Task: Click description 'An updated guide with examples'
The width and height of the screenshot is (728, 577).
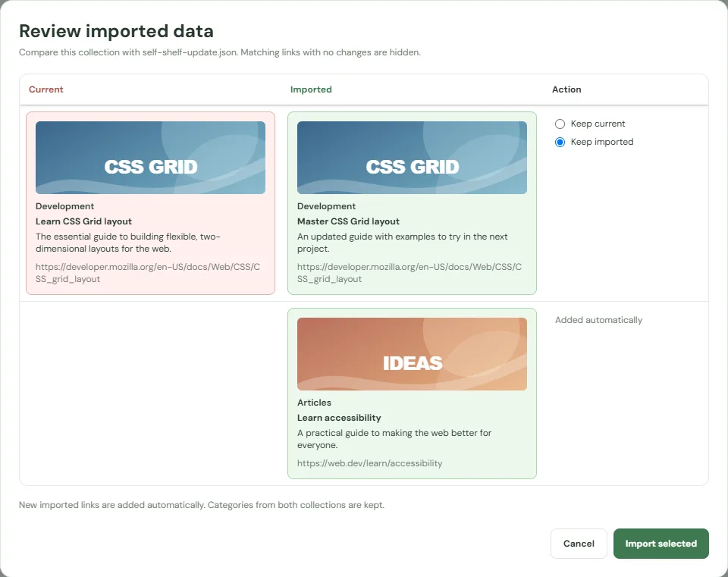Action: click(x=403, y=243)
